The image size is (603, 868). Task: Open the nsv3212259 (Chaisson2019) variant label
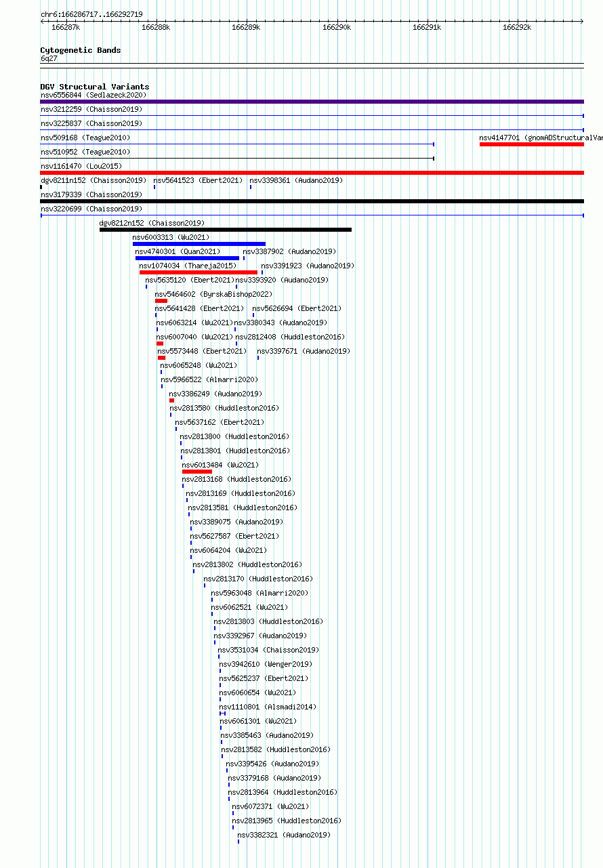[x=91, y=109]
